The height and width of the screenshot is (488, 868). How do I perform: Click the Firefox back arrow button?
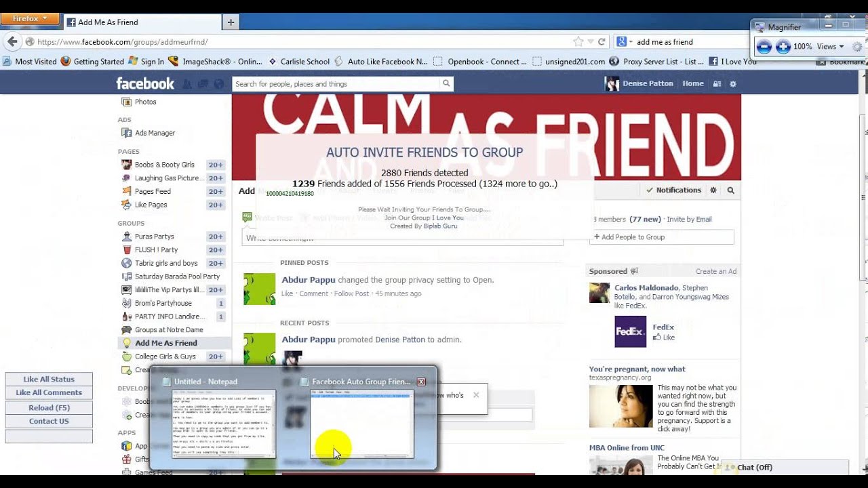click(12, 41)
